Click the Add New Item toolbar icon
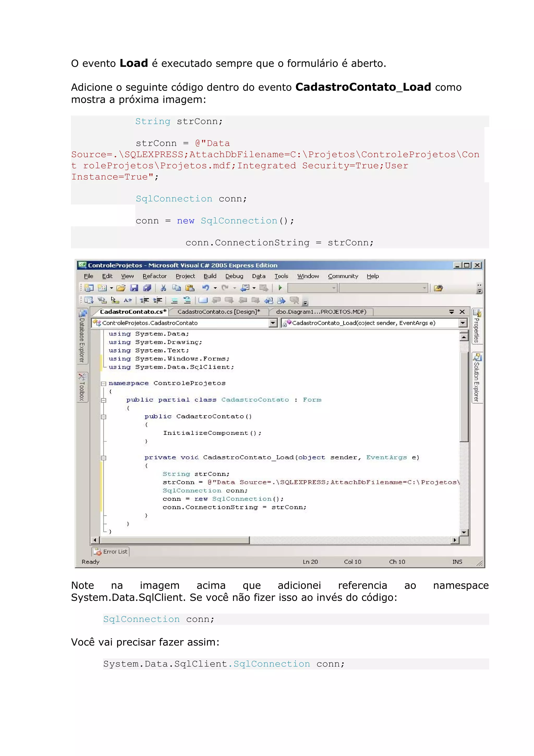The width and height of the screenshot is (534, 756). pos(102,288)
